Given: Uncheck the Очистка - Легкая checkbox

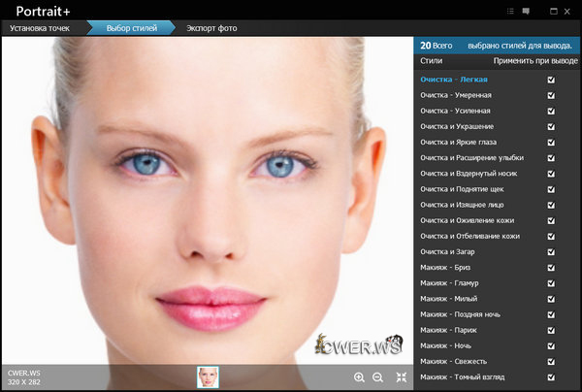Looking at the screenshot, I should coord(551,80).
